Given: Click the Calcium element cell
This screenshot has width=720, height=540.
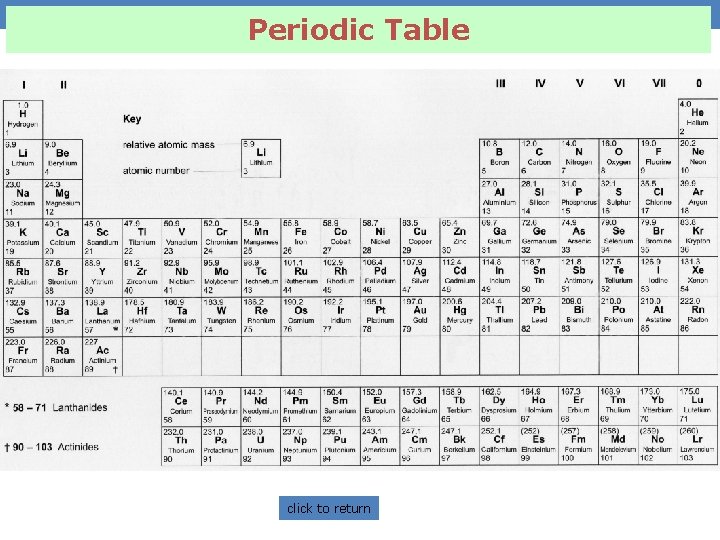Looking at the screenshot, I should pyautogui.click(x=63, y=238).
